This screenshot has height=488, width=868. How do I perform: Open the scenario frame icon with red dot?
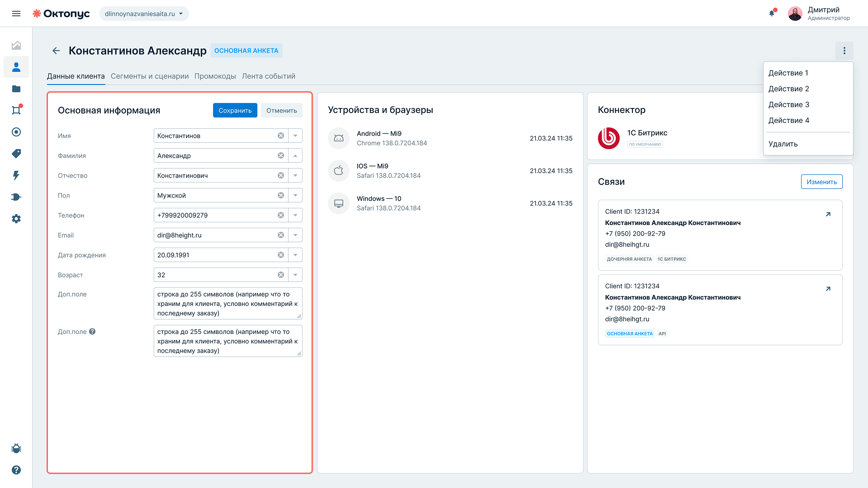tap(16, 110)
